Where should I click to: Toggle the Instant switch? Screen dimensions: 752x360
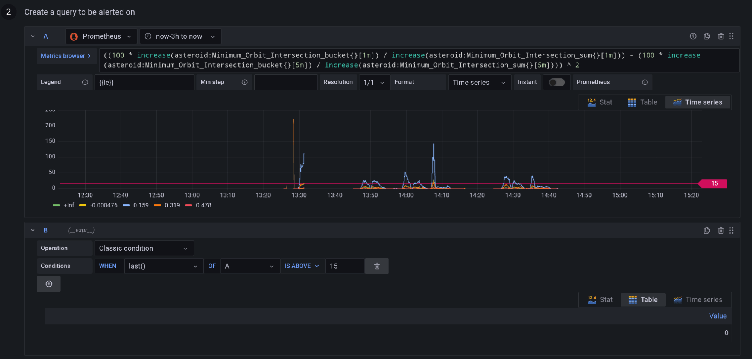556,82
